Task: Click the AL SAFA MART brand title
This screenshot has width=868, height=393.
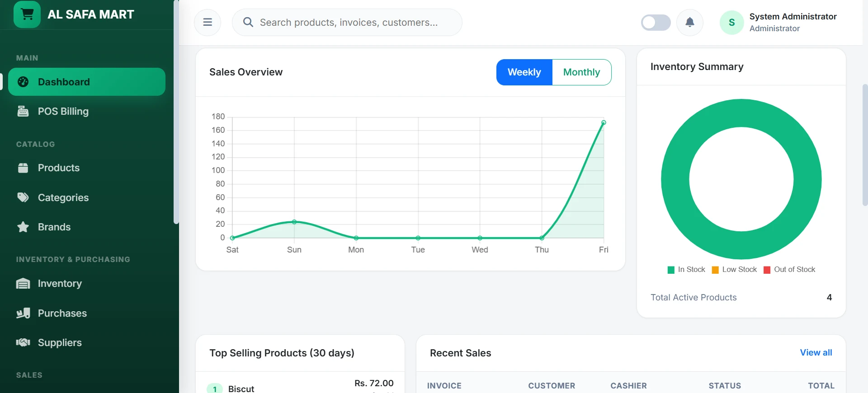Action: [91, 14]
